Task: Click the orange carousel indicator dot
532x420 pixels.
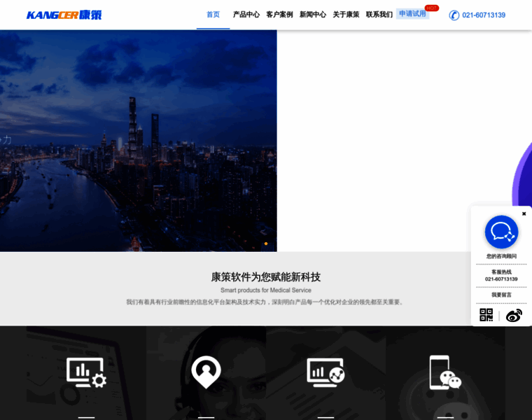Action: pyautogui.click(x=266, y=244)
